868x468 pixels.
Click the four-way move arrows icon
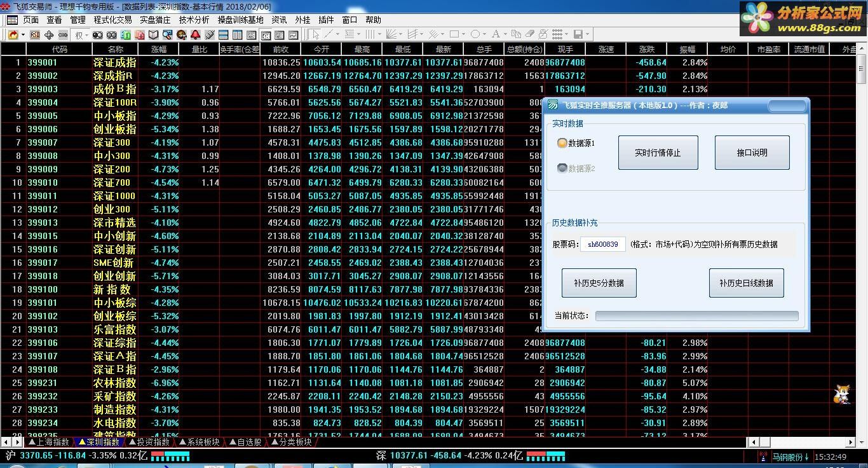point(49,34)
